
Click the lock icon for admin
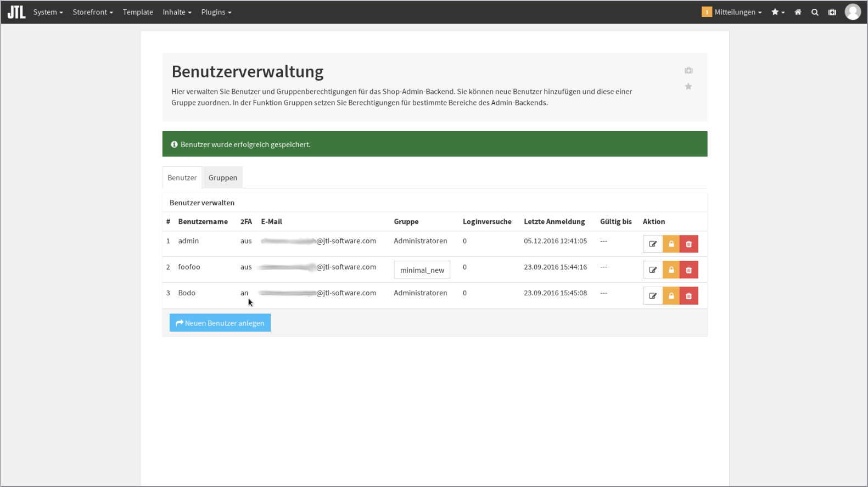coord(671,244)
